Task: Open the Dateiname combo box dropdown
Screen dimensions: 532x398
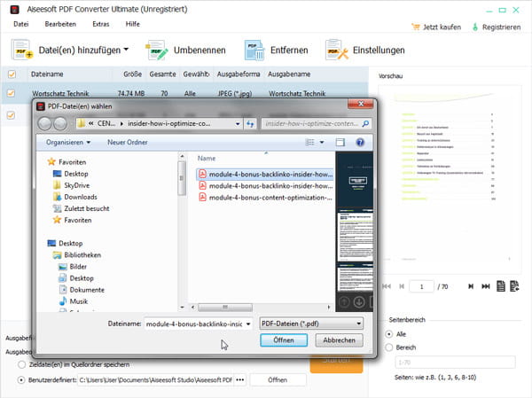Action: pos(248,324)
